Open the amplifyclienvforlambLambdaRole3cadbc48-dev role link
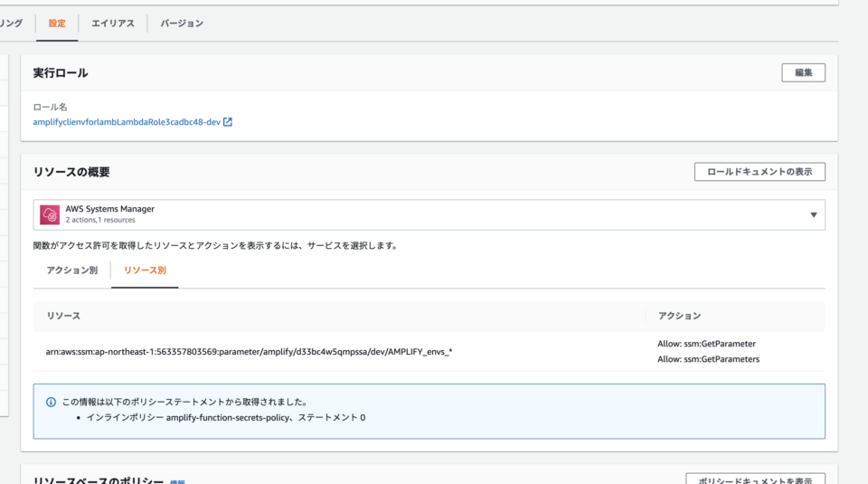The image size is (868, 484). pos(127,122)
